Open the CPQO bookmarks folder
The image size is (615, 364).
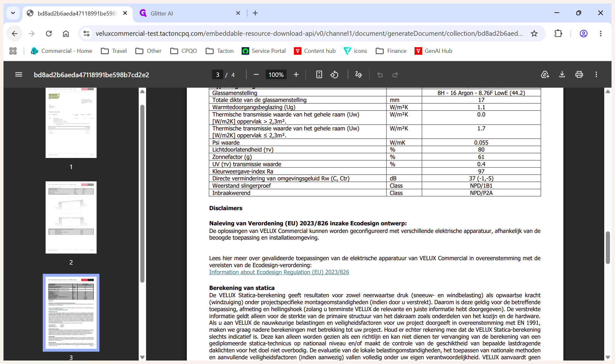[x=184, y=51]
